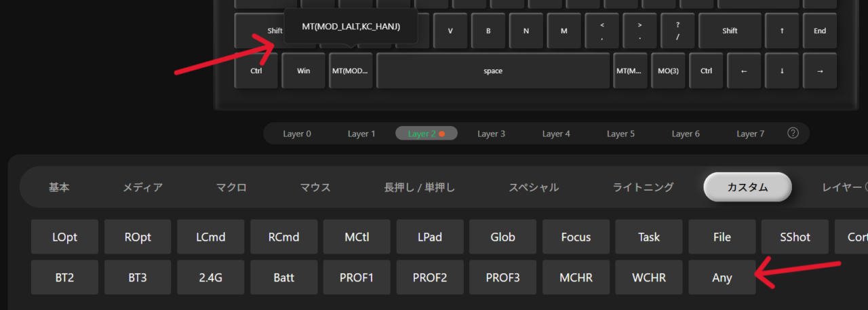
Task: Select the greater-than period key
Action: pos(639,31)
